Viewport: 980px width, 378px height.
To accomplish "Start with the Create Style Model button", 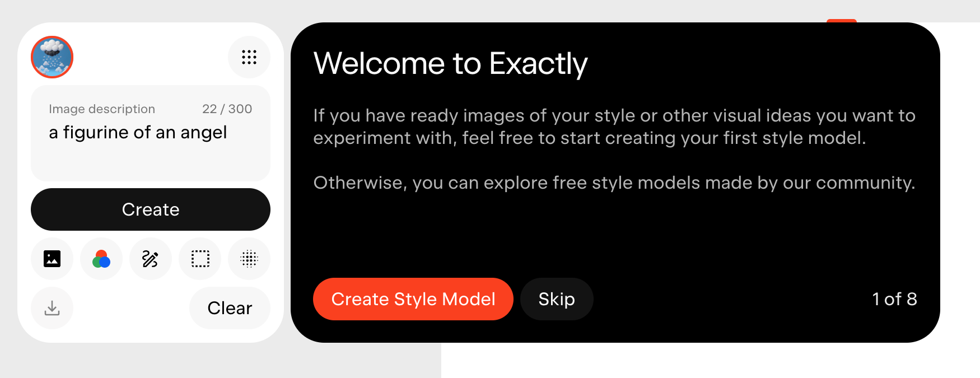I will [x=413, y=299].
